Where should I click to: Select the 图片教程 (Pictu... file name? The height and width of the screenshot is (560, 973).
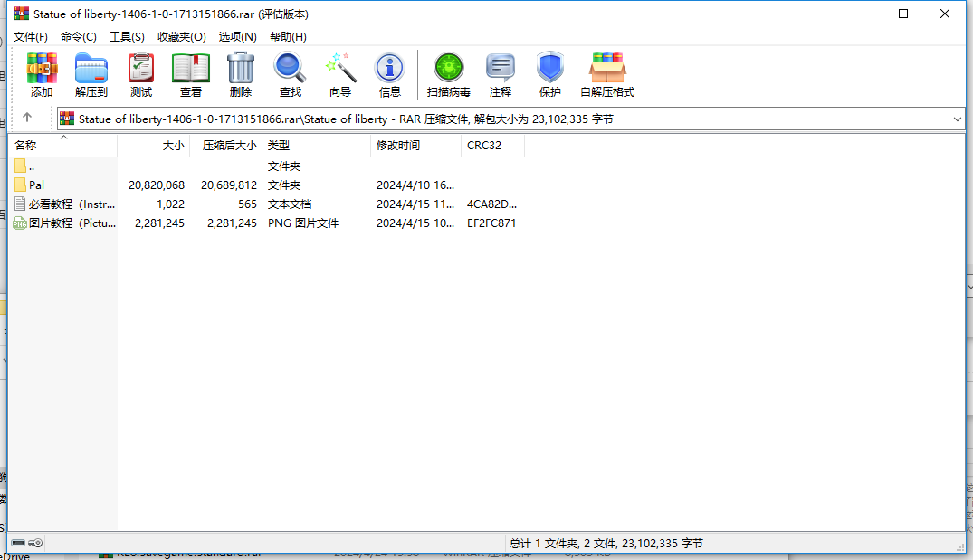(x=72, y=223)
